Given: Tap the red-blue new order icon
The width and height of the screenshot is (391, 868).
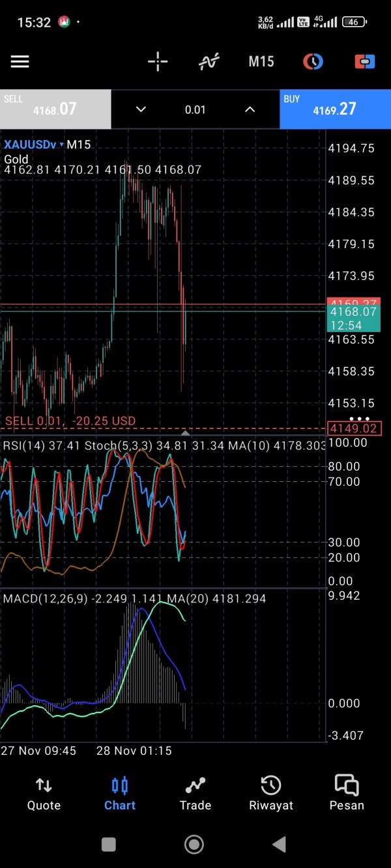Looking at the screenshot, I should 364,62.
